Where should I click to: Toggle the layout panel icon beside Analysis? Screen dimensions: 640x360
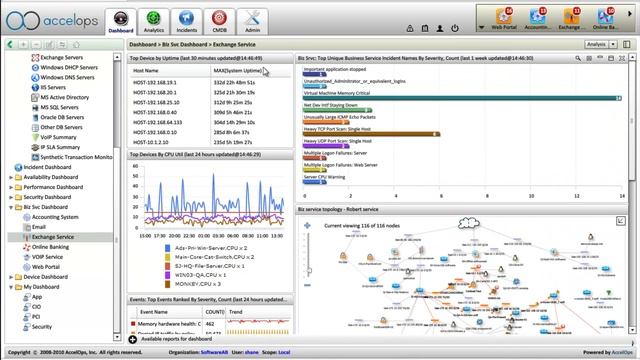pyautogui.click(x=627, y=44)
